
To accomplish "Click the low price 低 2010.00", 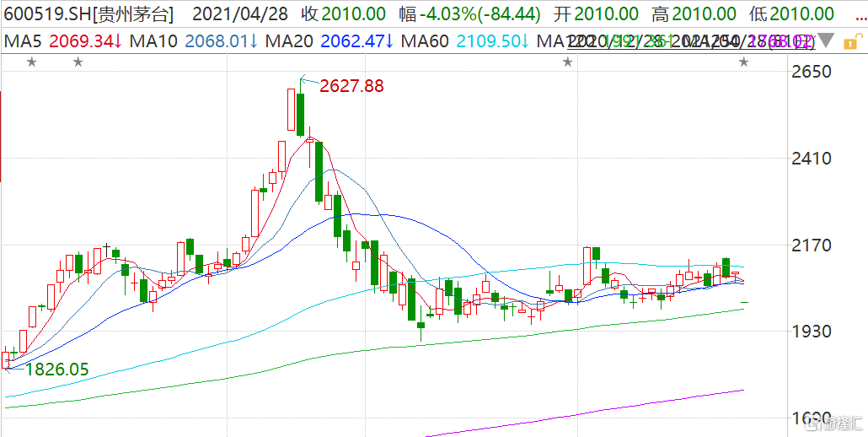I will point(791,14).
